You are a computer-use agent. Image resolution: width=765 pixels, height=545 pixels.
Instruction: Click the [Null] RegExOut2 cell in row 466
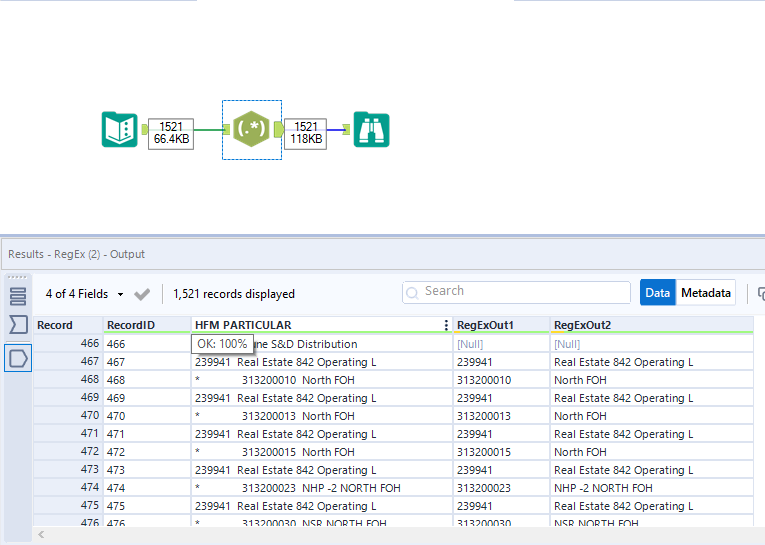click(652, 344)
